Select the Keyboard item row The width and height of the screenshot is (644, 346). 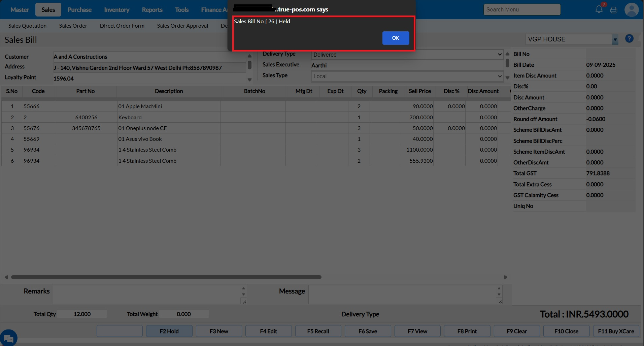[256, 117]
